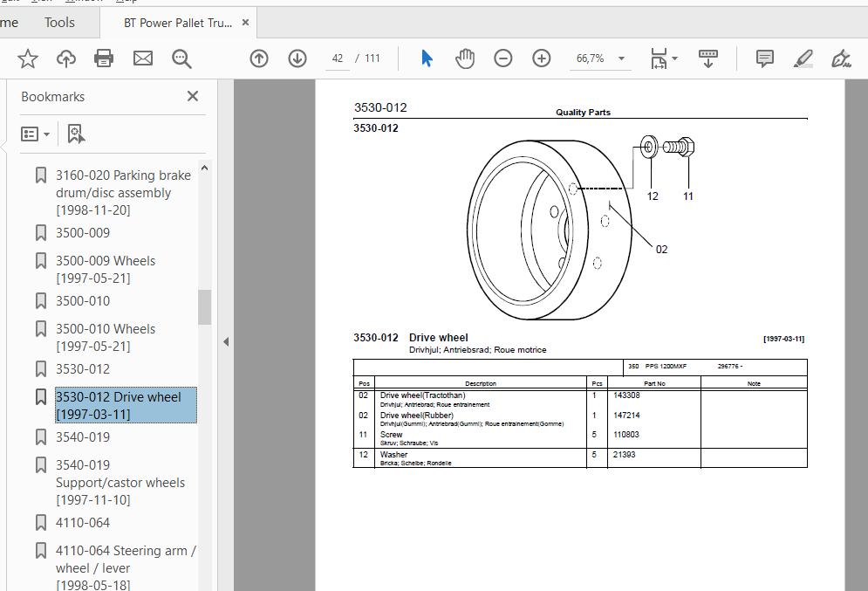868x591 pixels.
Task: Send file by email envelope icon
Action: [143, 58]
